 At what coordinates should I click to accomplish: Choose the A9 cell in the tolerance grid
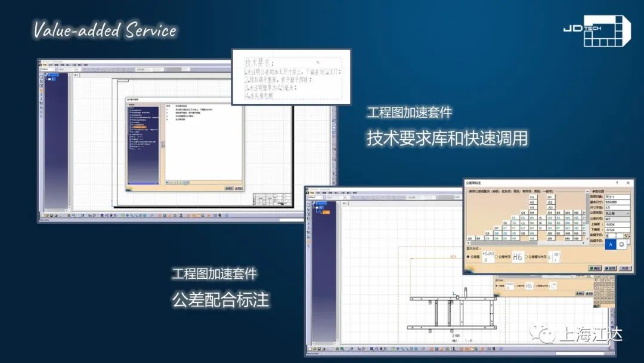470,238
